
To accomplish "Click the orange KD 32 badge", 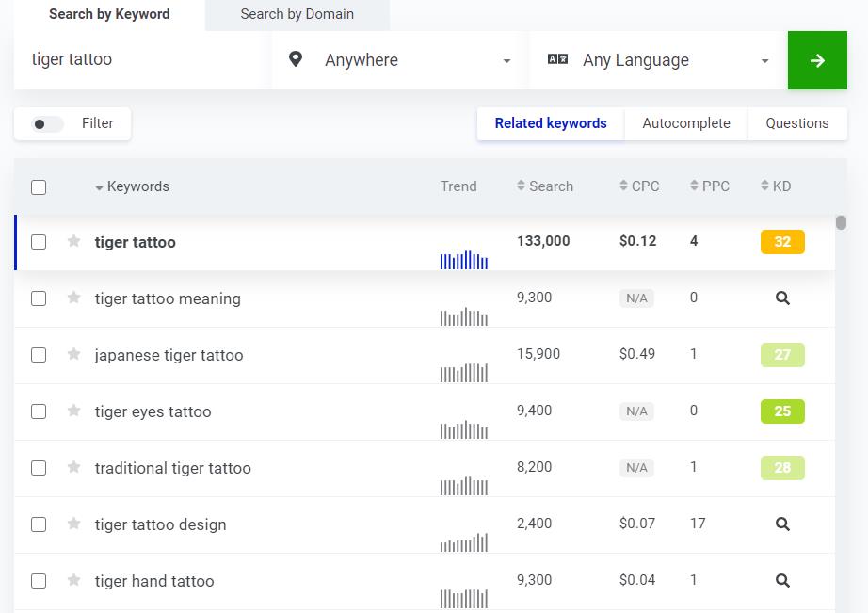I will [781, 242].
